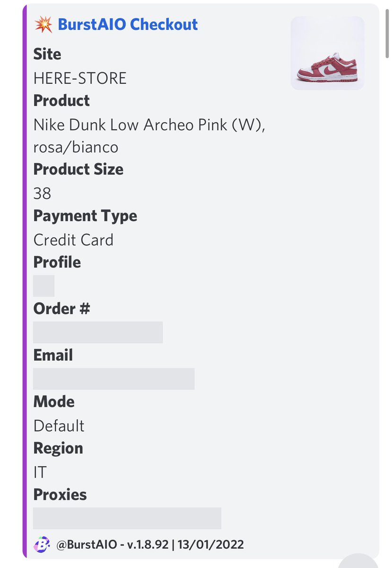Click the IT region value
The height and width of the screenshot is (568, 392).
pyautogui.click(x=40, y=472)
